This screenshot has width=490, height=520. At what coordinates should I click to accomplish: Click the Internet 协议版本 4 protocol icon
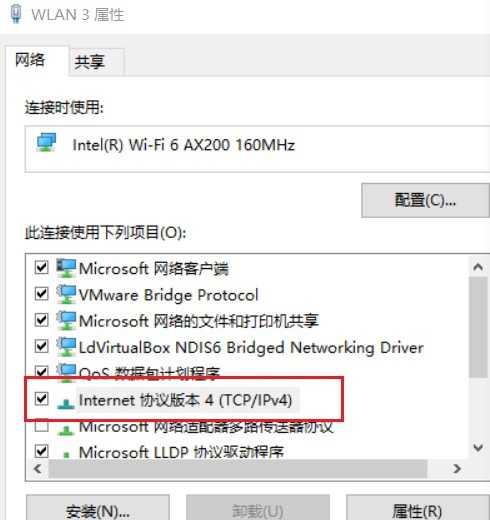pos(66,403)
